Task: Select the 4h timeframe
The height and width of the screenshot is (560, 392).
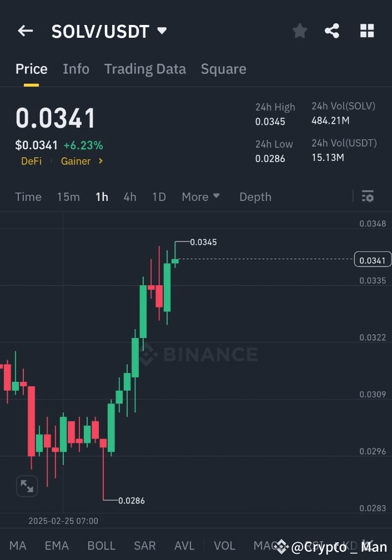Action: [130, 196]
